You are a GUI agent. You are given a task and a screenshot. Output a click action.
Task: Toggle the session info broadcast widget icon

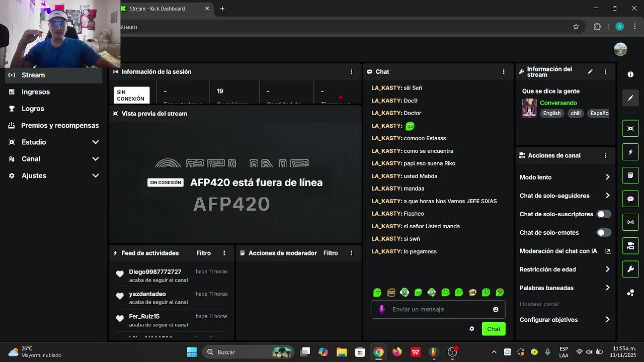point(630,222)
